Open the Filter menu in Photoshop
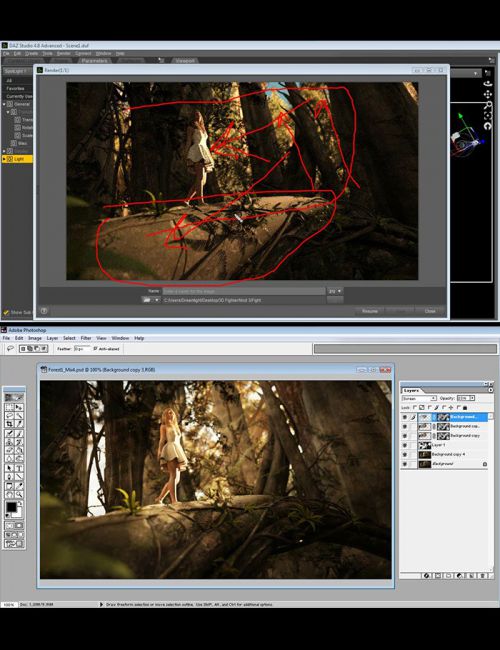The width and height of the screenshot is (500, 650). pyautogui.click(x=86, y=338)
